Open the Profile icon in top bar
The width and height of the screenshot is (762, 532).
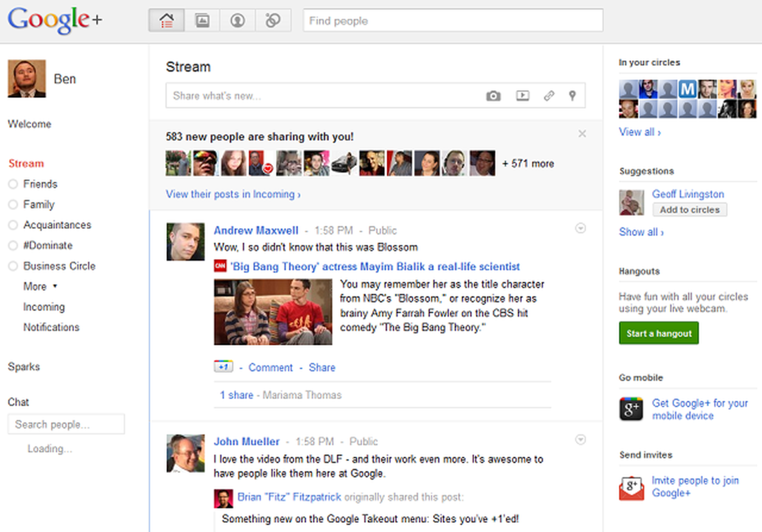coord(238,21)
